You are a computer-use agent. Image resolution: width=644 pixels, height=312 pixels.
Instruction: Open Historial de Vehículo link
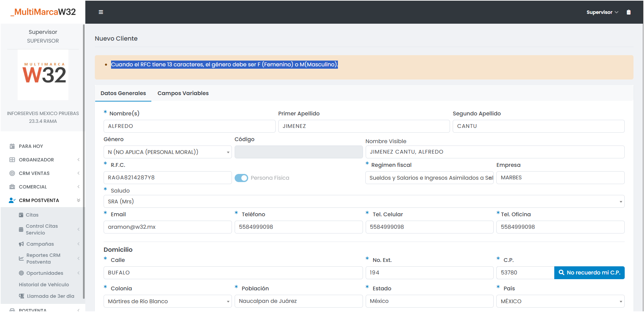pyautogui.click(x=44, y=285)
